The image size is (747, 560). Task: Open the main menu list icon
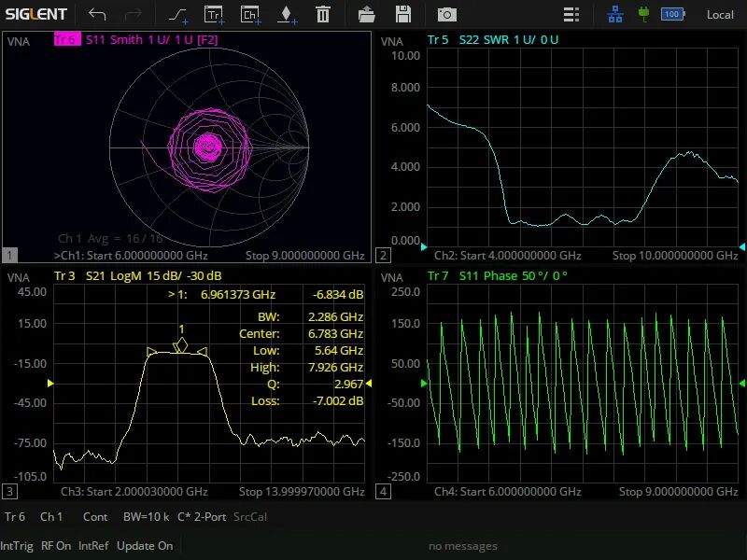click(571, 15)
